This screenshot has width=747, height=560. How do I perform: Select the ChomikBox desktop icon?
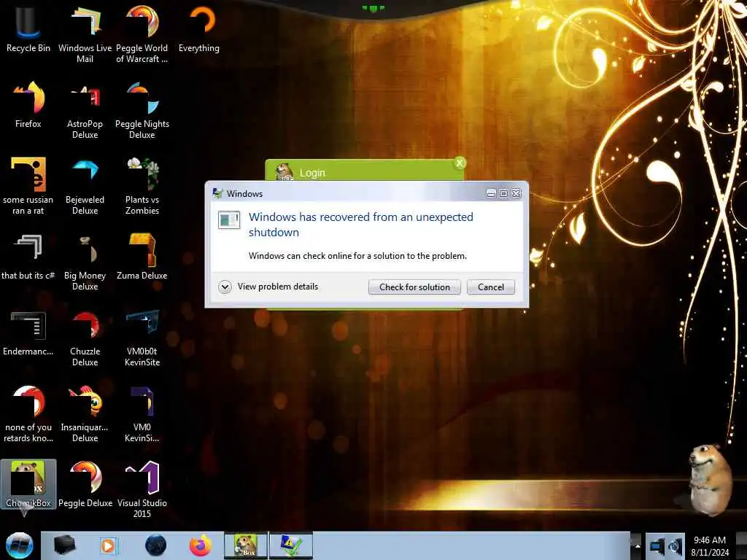click(28, 484)
